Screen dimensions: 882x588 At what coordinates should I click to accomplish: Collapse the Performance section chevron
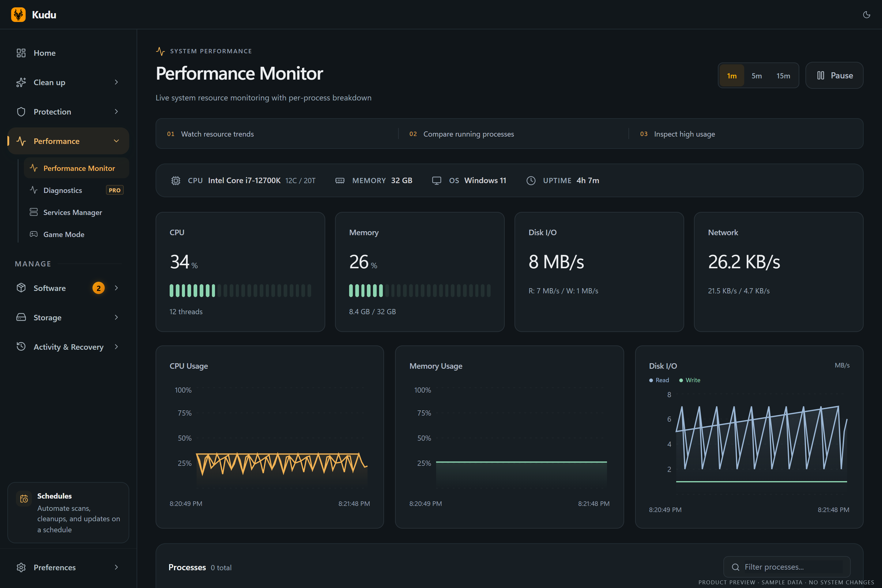coord(116,141)
